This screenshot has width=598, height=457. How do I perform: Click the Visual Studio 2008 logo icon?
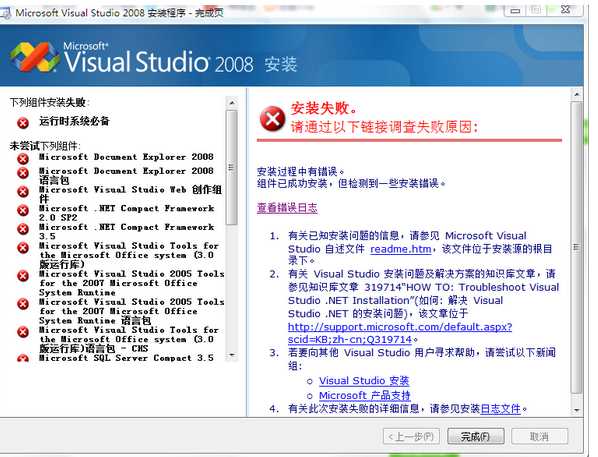coord(34,56)
